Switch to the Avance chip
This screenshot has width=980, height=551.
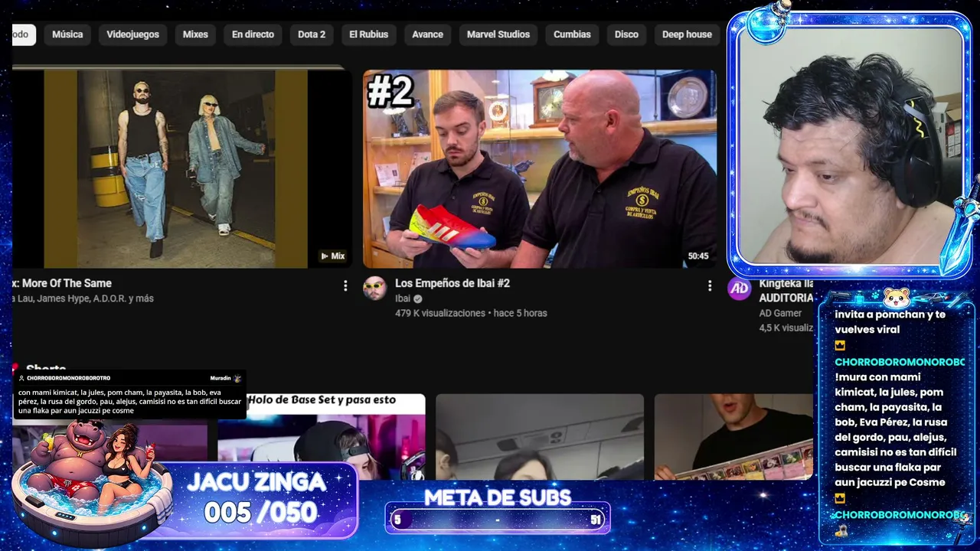point(427,34)
